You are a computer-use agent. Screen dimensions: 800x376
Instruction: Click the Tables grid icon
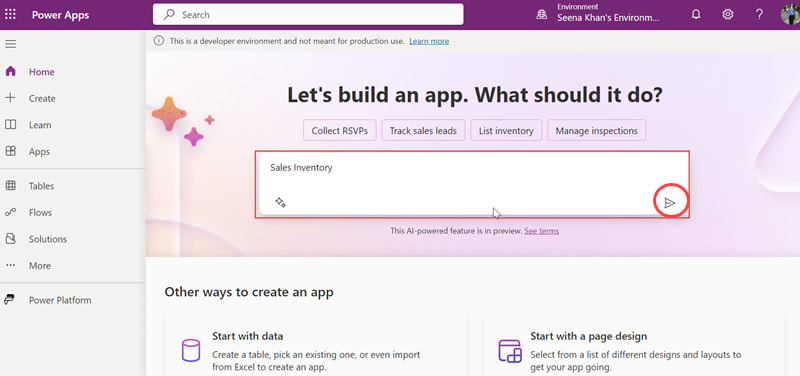[x=10, y=186]
